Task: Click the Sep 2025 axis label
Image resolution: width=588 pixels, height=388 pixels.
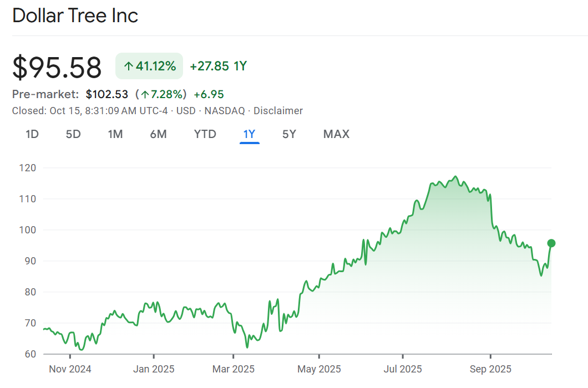Action: click(490, 369)
